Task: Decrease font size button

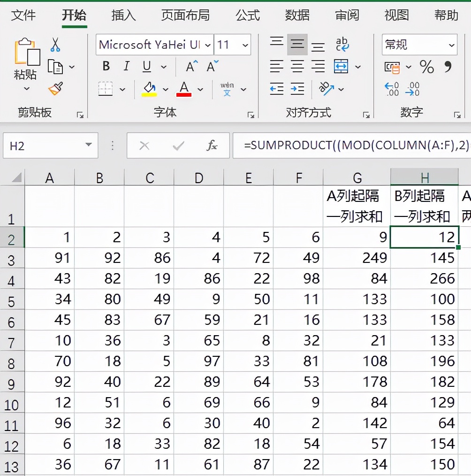Action: tap(213, 66)
